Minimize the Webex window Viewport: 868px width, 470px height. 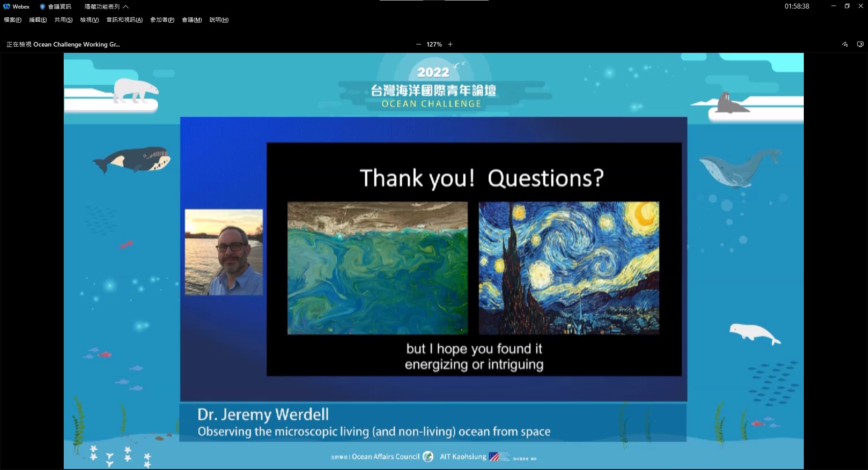click(834, 6)
